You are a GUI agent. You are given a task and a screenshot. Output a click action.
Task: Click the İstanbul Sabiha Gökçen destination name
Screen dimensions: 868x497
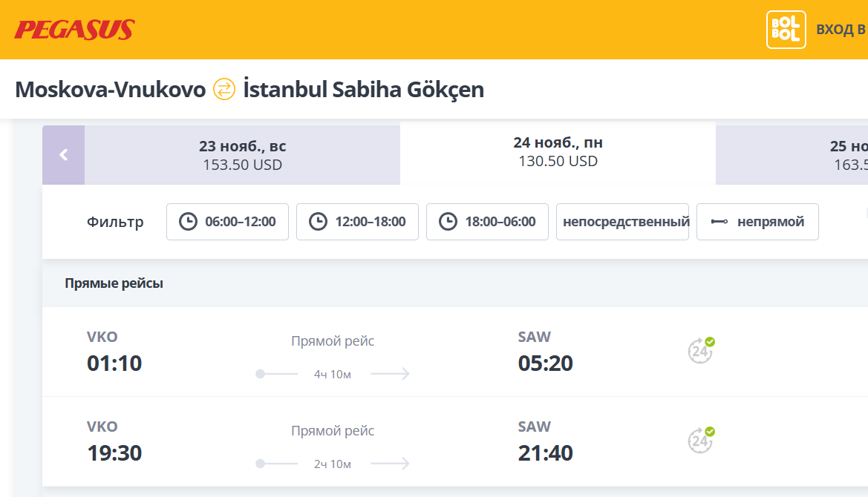click(364, 90)
